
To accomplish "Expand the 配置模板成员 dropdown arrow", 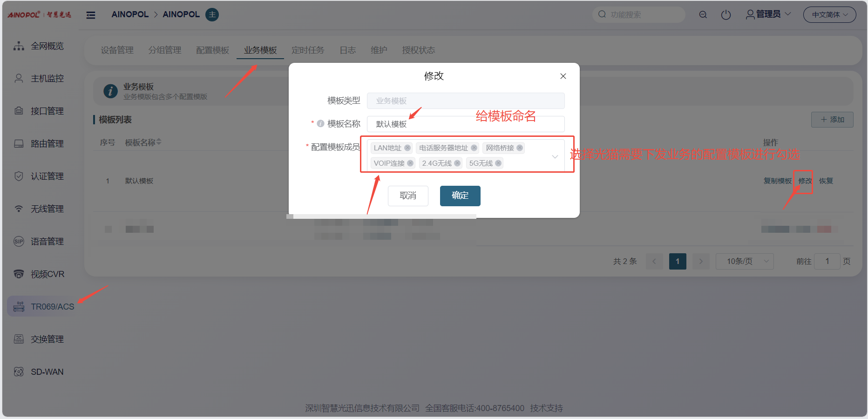I will [x=555, y=157].
